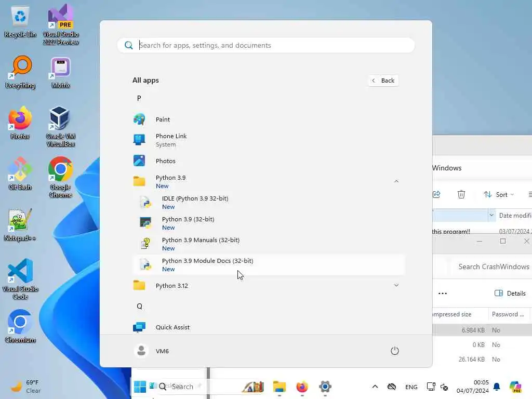The image size is (532, 399).
Task: Click the P letter index header
Action: (139, 98)
